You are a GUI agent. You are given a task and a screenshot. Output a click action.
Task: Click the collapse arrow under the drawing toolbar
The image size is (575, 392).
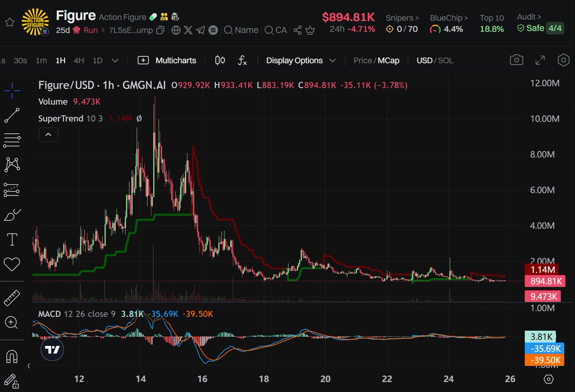coord(28,366)
